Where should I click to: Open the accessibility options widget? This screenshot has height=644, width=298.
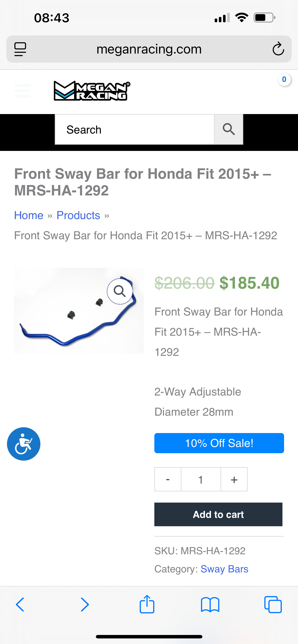point(23,444)
